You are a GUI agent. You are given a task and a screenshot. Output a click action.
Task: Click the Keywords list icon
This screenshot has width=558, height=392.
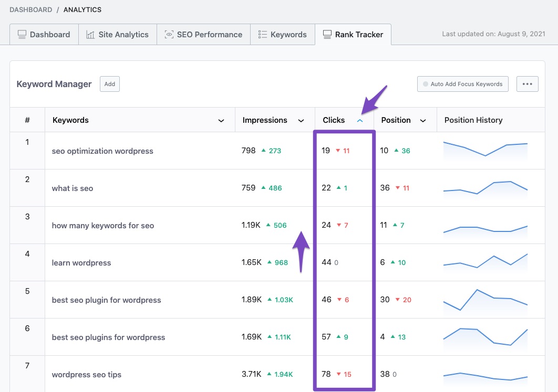click(263, 35)
